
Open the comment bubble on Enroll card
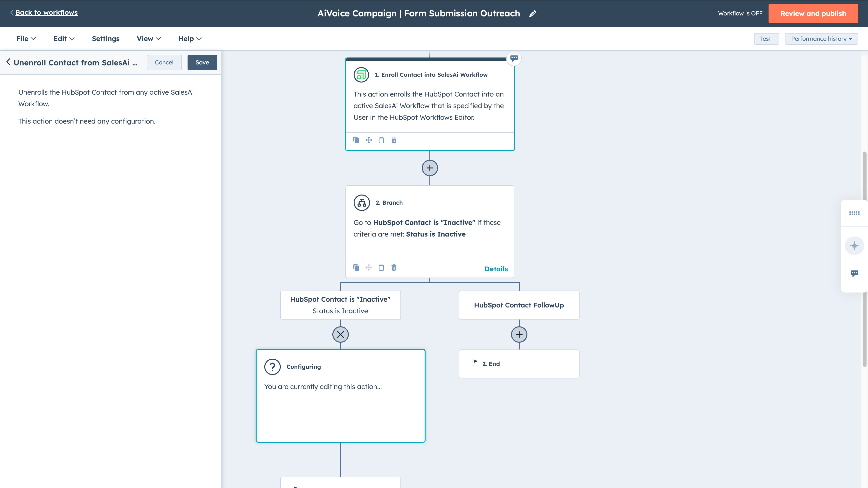[x=514, y=58]
